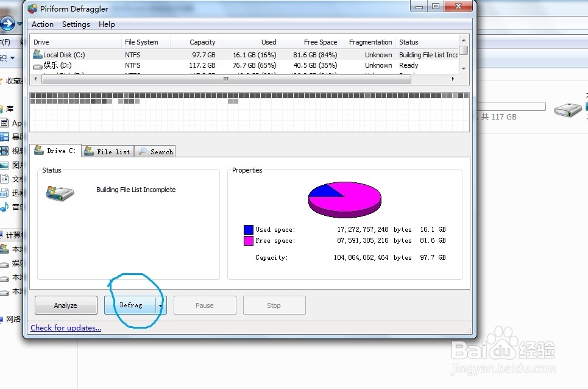Click the Search tab magnifier icon
Viewport: 588px width, 389px height.
[143, 151]
